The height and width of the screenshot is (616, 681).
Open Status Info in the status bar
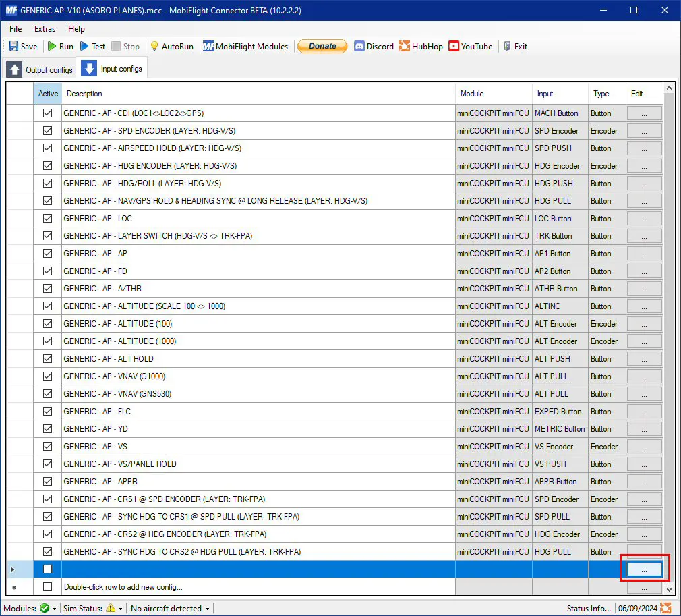pyautogui.click(x=589, y=608)
